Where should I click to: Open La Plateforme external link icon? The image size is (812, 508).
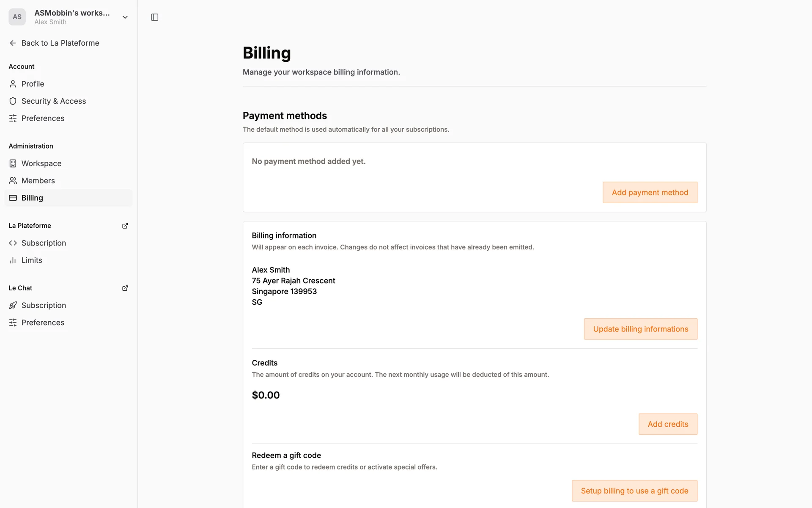(125, 226)
